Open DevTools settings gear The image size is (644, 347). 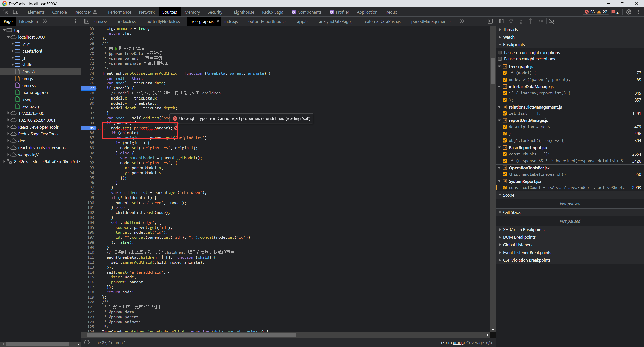click(x=628, y=12)
